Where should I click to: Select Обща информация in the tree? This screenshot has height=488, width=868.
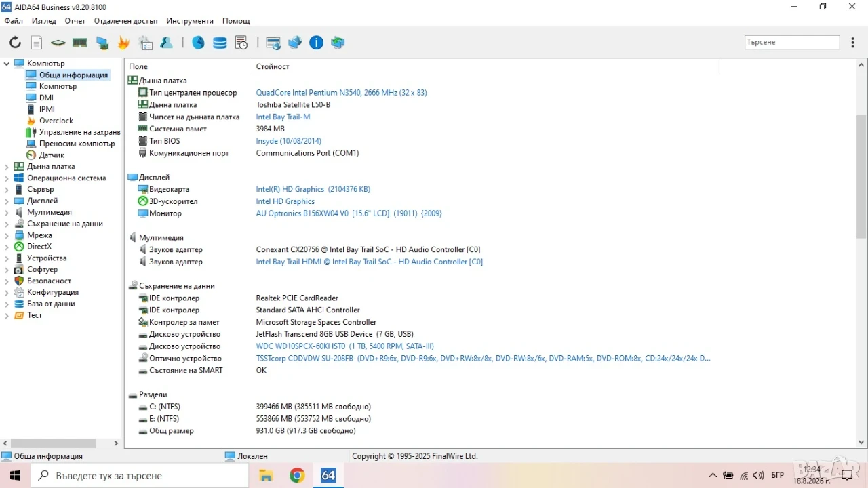tap(73, 75)
